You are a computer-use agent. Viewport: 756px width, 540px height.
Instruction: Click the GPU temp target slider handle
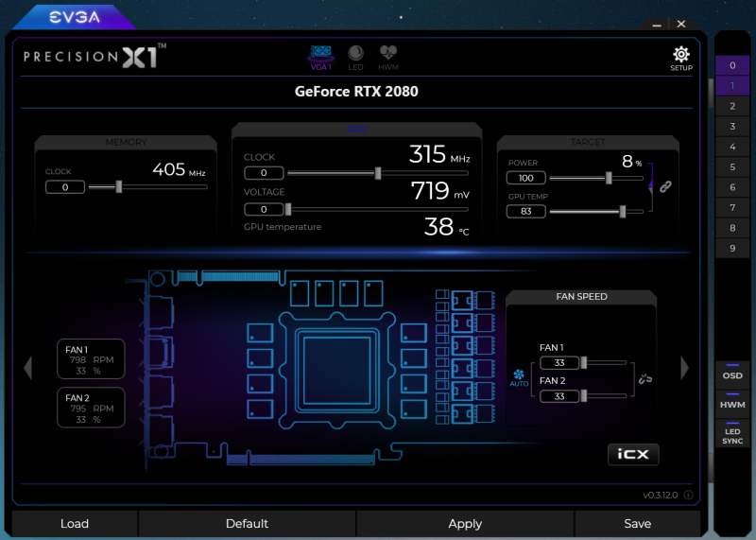(623, 211)
